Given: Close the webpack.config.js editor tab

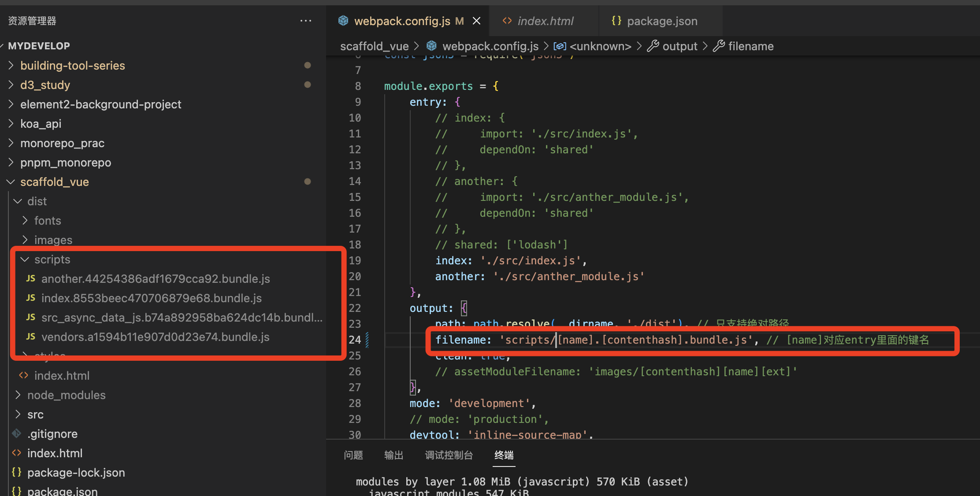Looking at the screenshot, I should point(476,21).
